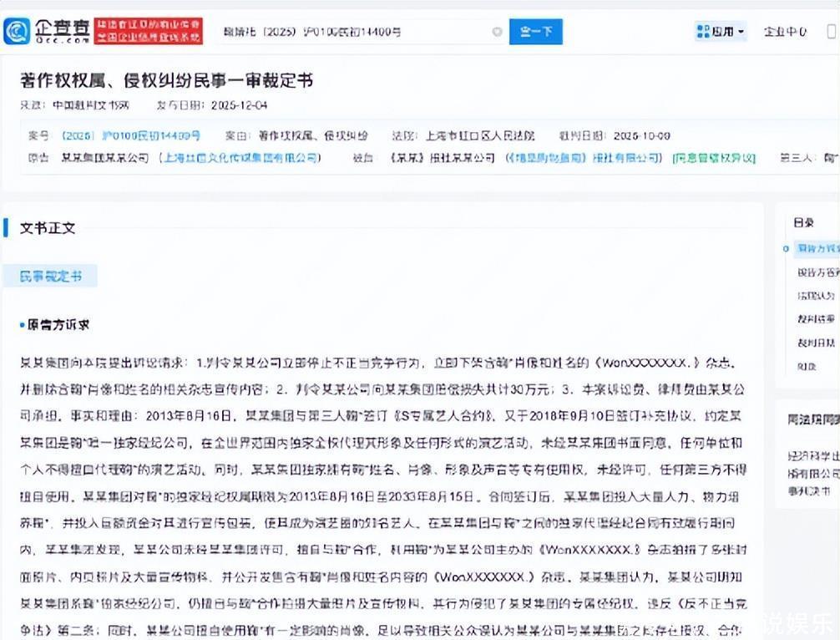Screen dimensions: 840x640
Task: Click the red promotional banner beside the logo
Action: pos(147,32)
